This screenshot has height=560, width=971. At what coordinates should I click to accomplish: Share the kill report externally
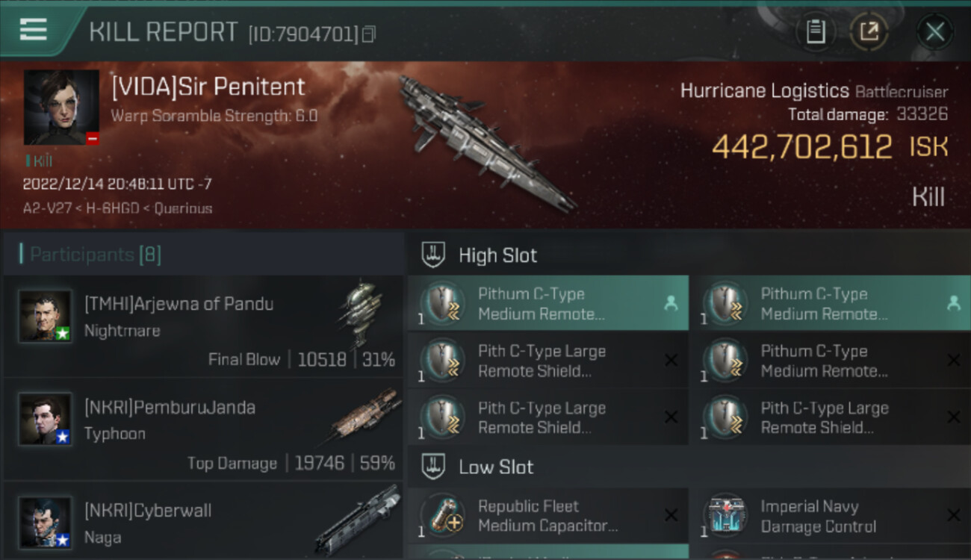pyautogui.click(x=869, y=31)
